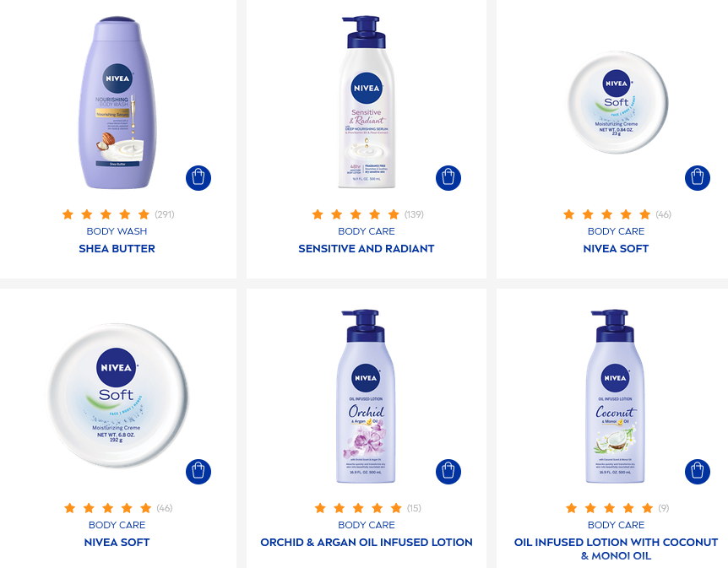728x568 pixels.
Task: Open the Shea Butter product title link
Action: (117, 249)
